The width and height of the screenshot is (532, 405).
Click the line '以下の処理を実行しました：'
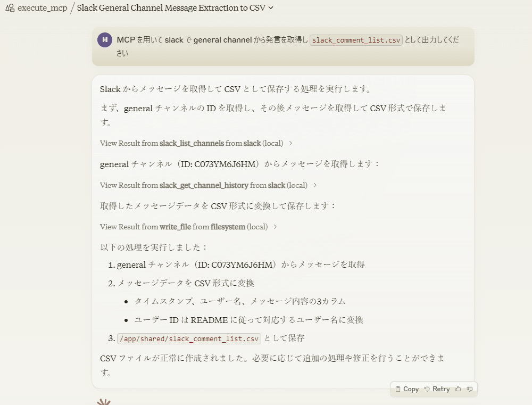pyautogui.click(x=154, y=247)
